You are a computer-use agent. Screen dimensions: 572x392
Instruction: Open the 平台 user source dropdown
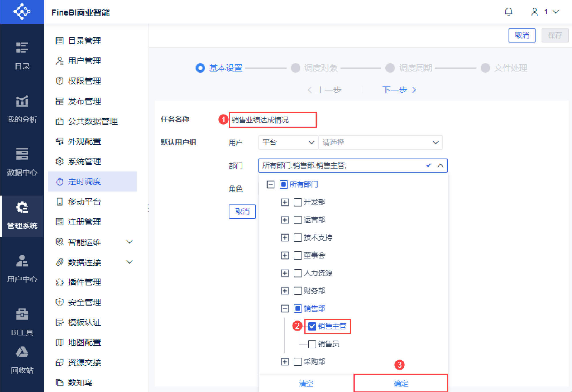tap(288, 142)
